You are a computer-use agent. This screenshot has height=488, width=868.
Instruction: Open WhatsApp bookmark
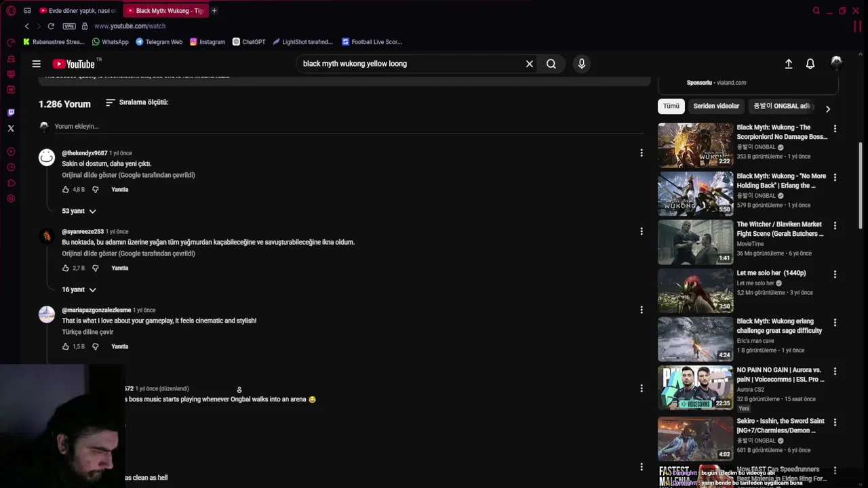[x=111, y=42]
